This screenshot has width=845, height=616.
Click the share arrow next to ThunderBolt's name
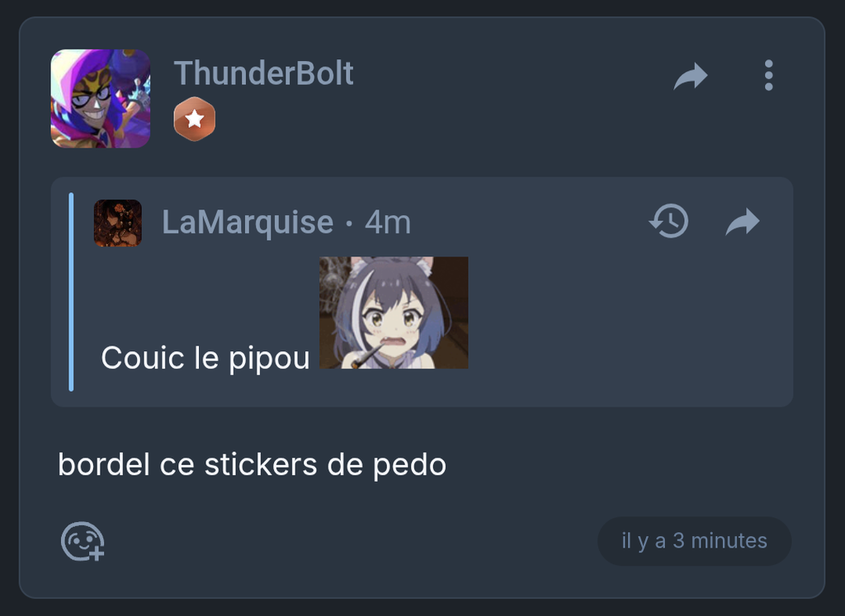pyautogui.click(x=691, y=76)
